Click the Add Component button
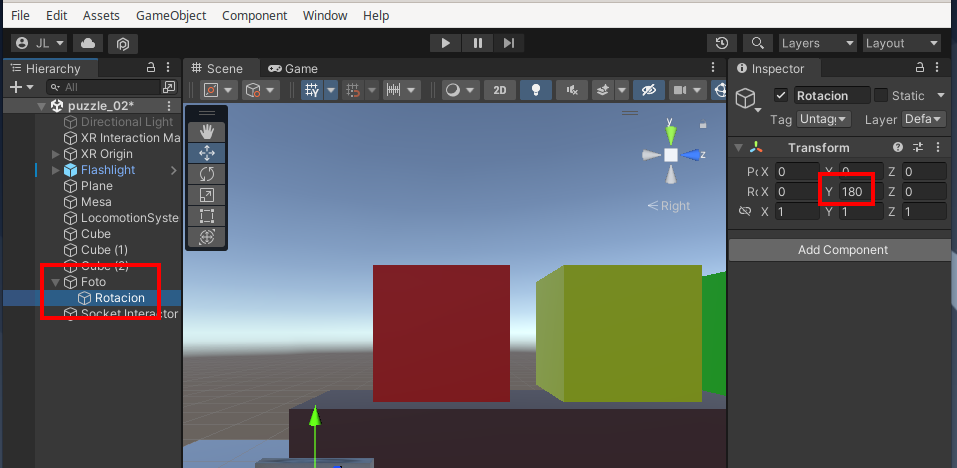Viewport: 957px width, 468px height. [842, 250]
